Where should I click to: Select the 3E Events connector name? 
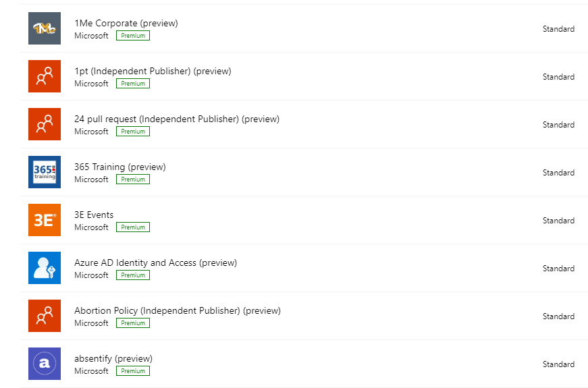coord(94,215)
